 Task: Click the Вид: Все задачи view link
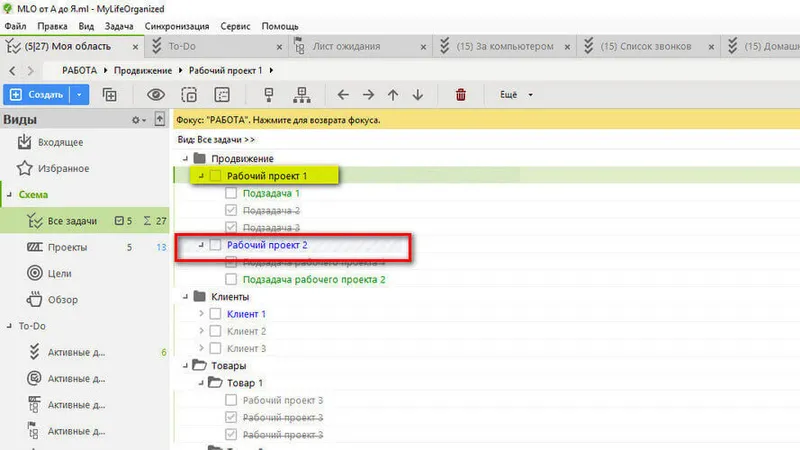click(x=216, y=139)
